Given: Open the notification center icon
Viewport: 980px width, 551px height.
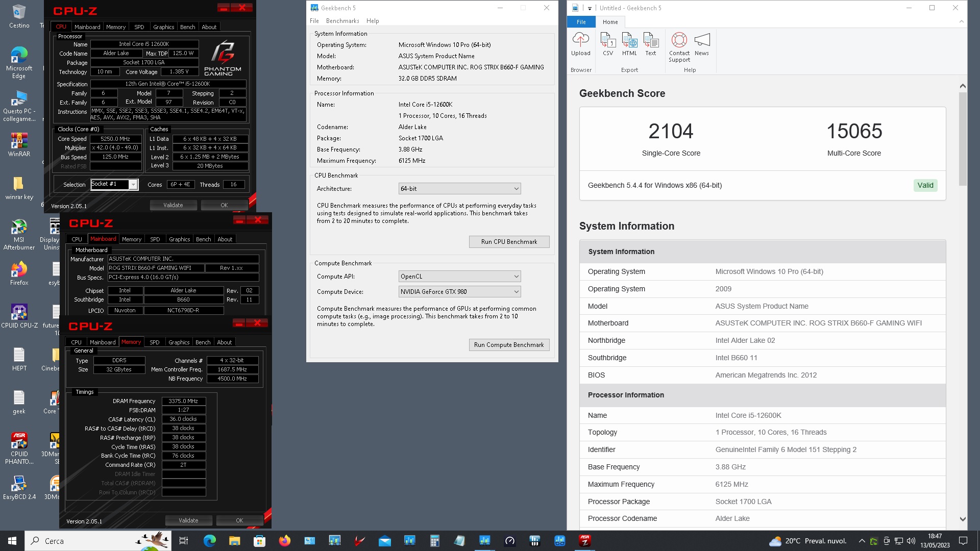Looking at the screenshot, I should click(963, 541).
